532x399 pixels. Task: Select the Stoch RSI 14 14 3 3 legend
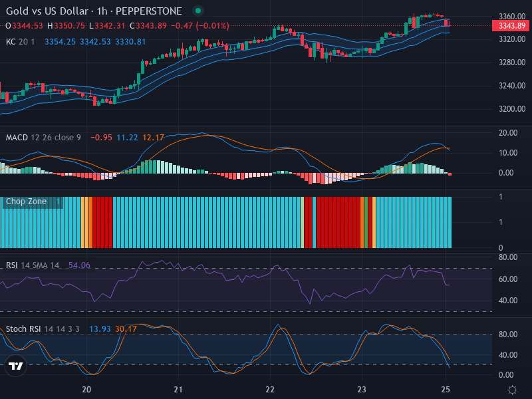43,329
